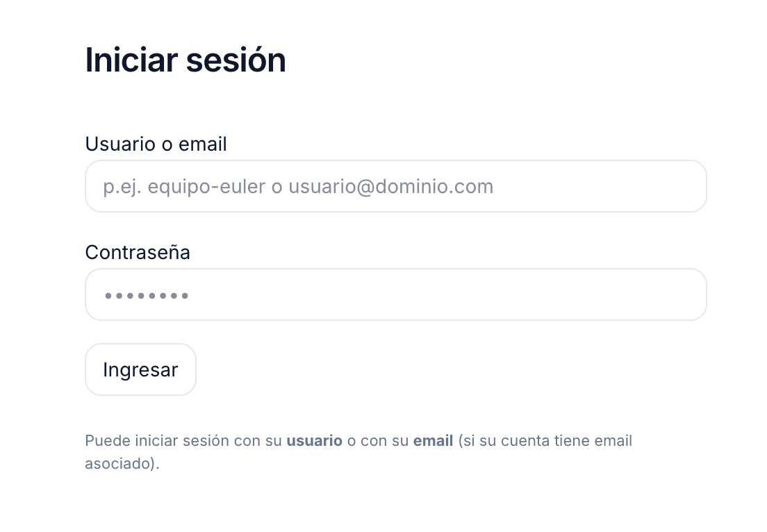767x532 pixels.
Task: Click the bold word "usuario" in the hint
Action: 314,441
